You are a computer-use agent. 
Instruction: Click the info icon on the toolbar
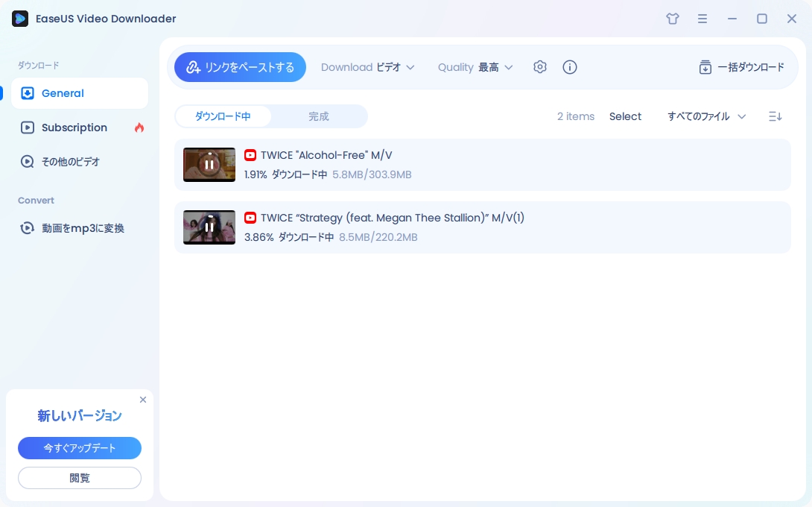tap(569, 66)
